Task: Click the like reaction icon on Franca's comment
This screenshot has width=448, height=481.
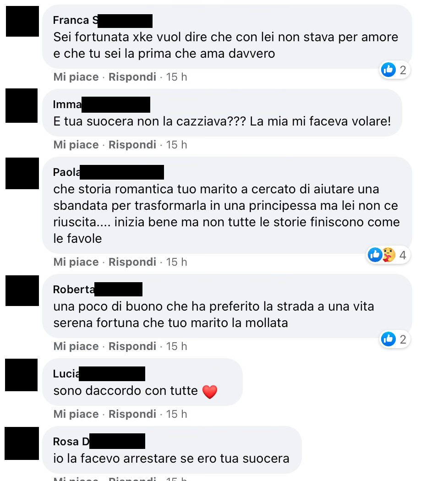Action: (388, 70)
